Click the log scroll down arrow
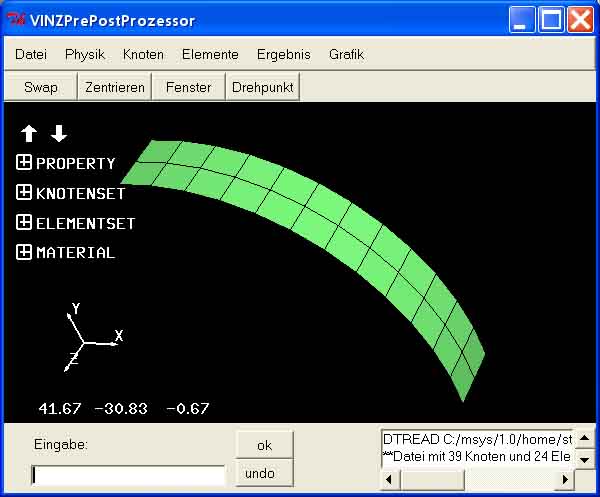 584,459
